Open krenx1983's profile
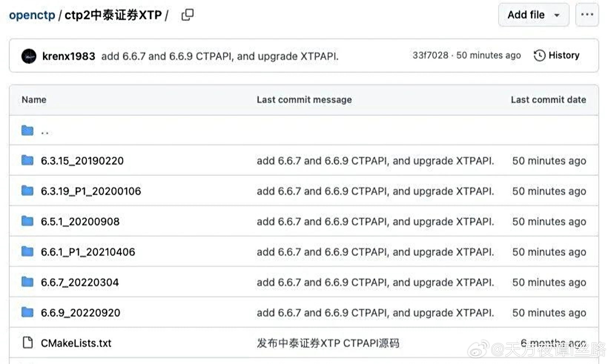Image resolution: width=611 pixels, height=364 pixels. pos(69,56)
